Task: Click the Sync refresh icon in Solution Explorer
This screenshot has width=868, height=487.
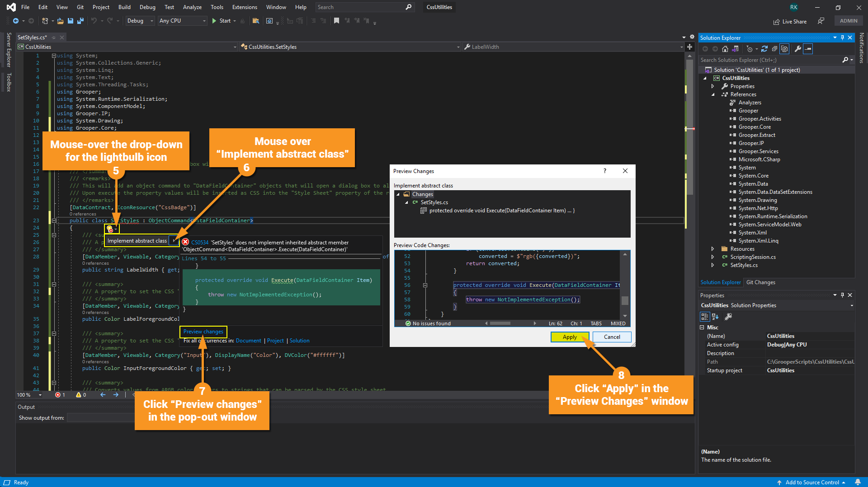Action: 764,49
